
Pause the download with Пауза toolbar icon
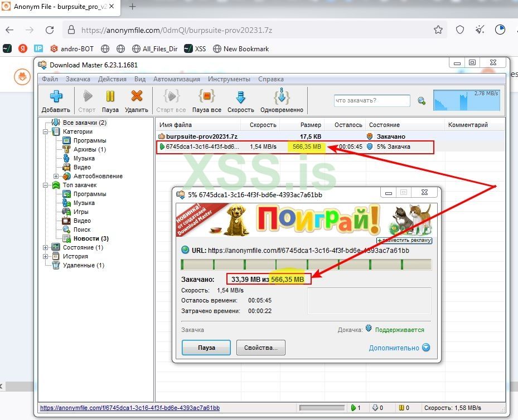click(110, 96)
